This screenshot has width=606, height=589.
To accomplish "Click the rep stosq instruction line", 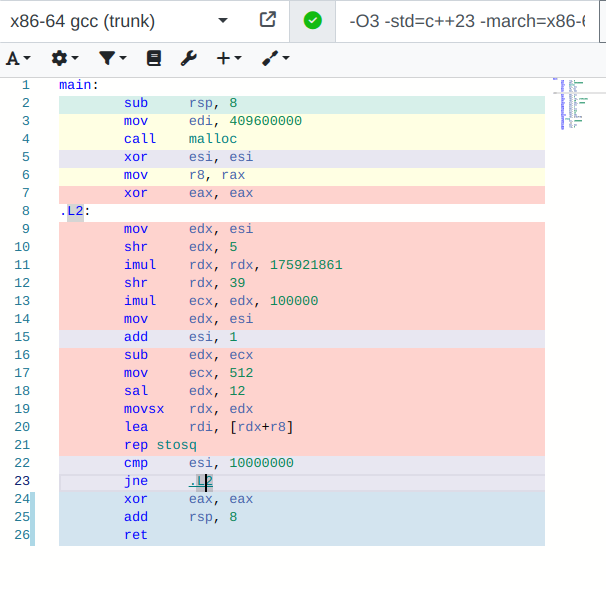I will pyautogui.click(x=160, y=445).
